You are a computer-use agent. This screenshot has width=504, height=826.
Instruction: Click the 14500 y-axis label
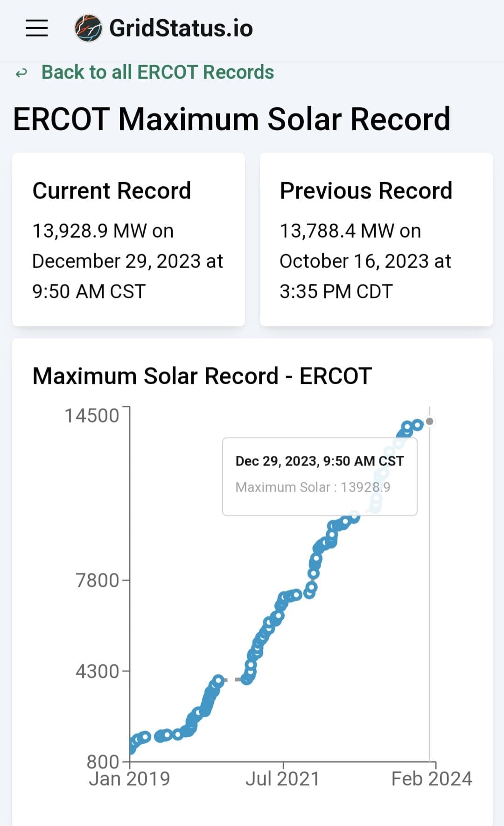(92, 416)
